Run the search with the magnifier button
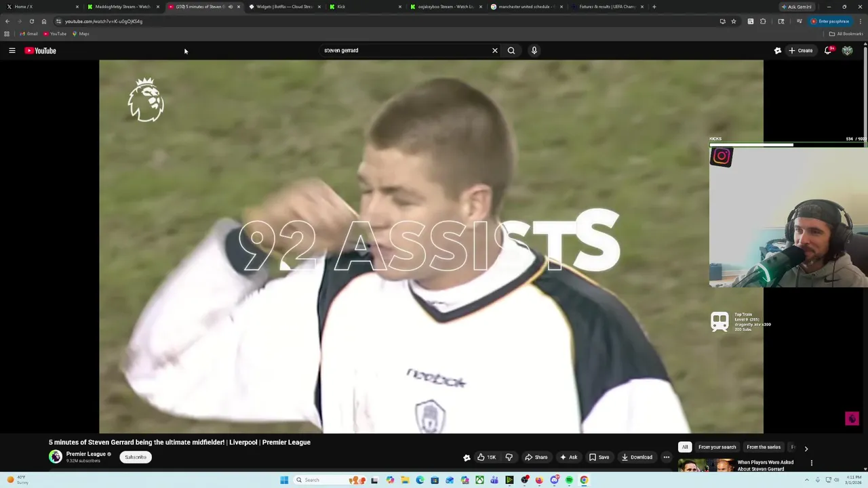This screenshot has height=488, width=868. tap(511, 50)
